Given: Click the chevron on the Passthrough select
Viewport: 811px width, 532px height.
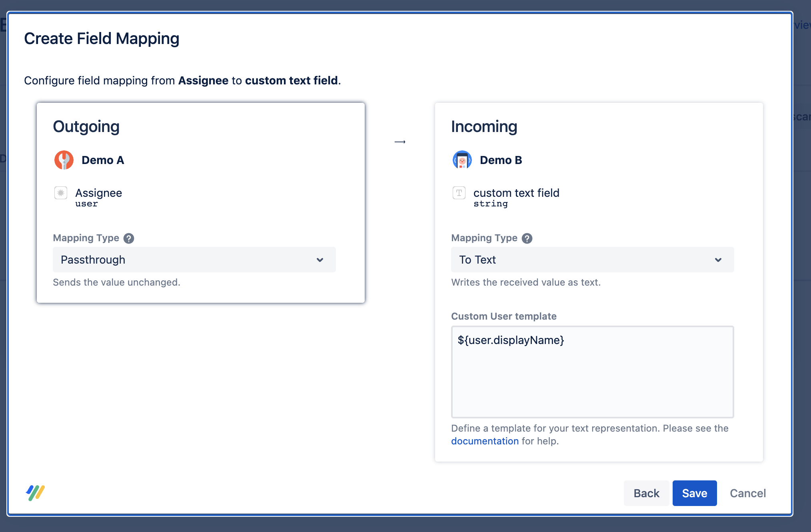Looking at the screenshot, I should click(x=320, y=260).
